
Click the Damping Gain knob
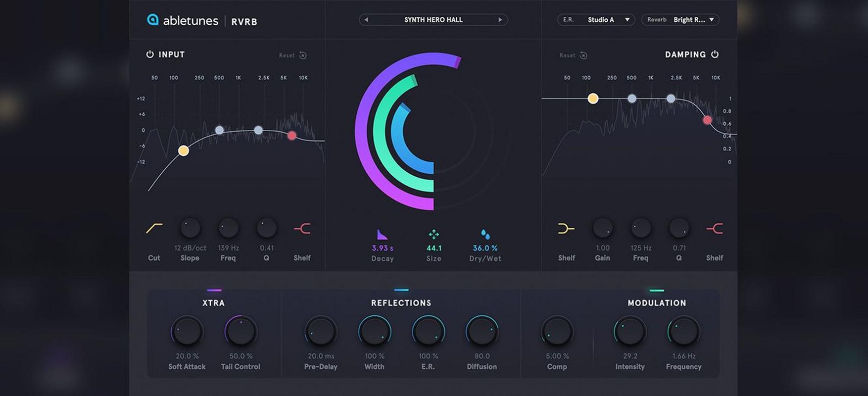click(x=603, y=228)
